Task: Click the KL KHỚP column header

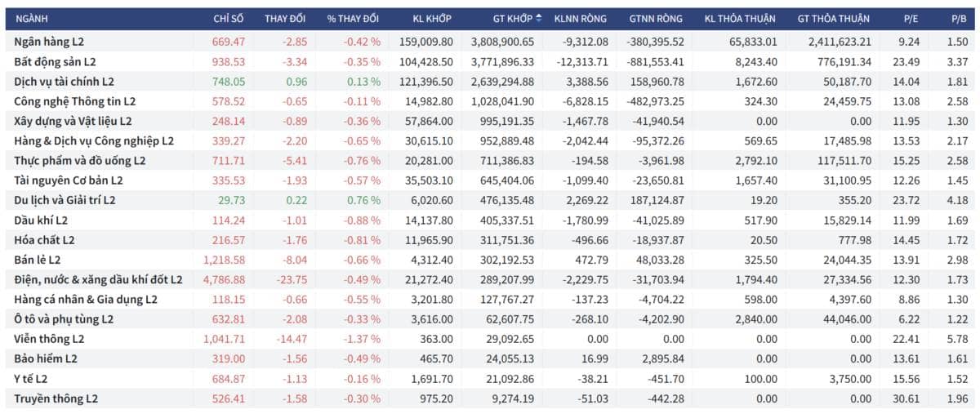Action: (432, 18)
